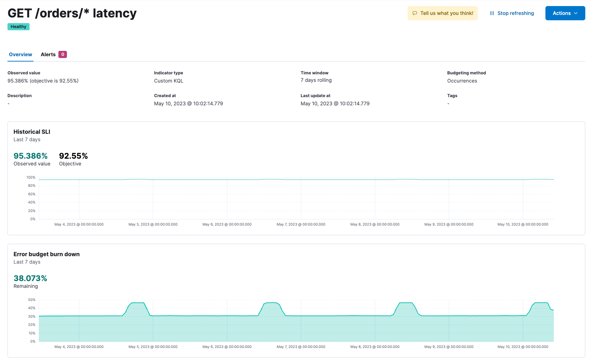
Task: Open the Actions menu
Action: pos(565,13)
